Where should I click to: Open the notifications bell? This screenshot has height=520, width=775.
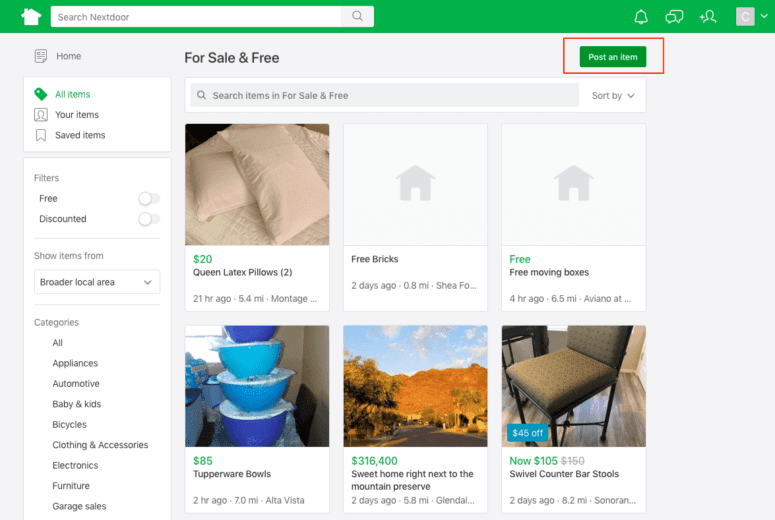[x=641, y=16]
